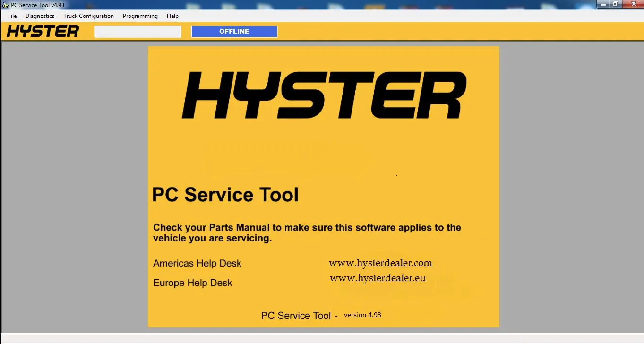The height and width of the screenshot is (344, 644).
Task: Click the bold PC Service Tool heading
Action: click(225, 195)
